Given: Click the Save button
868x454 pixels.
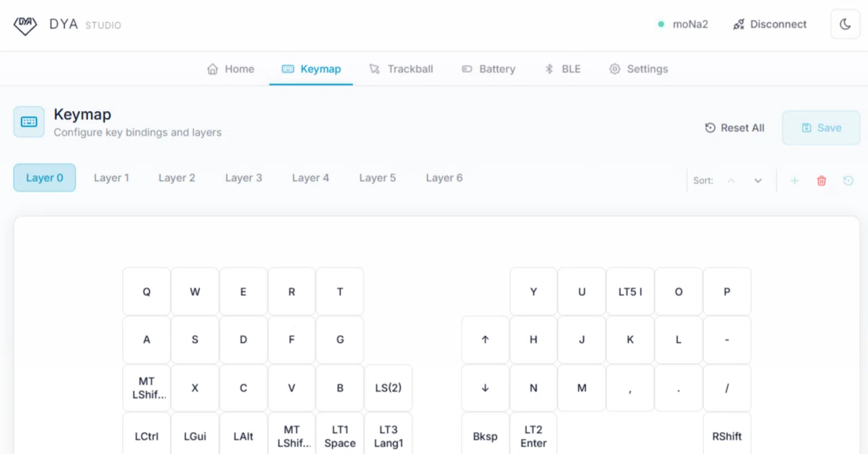Looking at the screenshot, I should coord(821,127).
